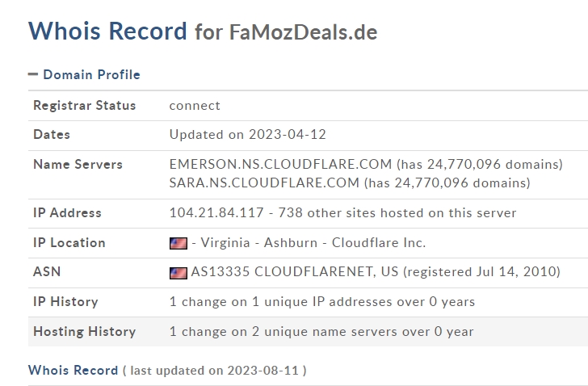The image size is (588, 386).
Task: Click the Updated on 2023-04-12 date
Action: (247, 135)
